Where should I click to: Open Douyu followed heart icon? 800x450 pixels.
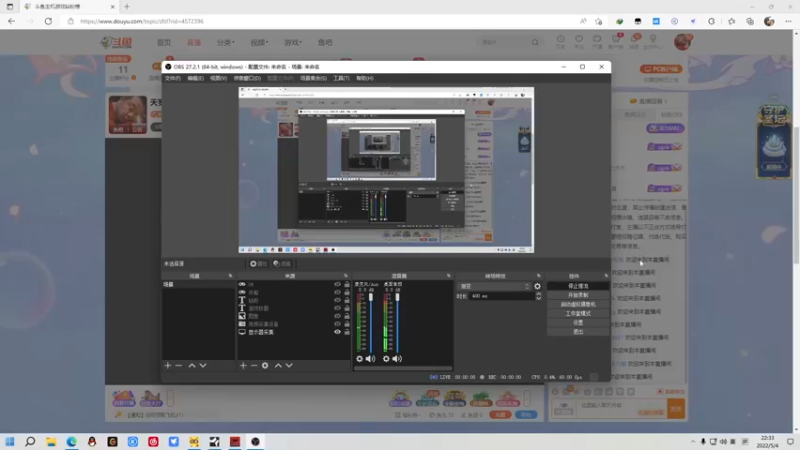(579, 41)
